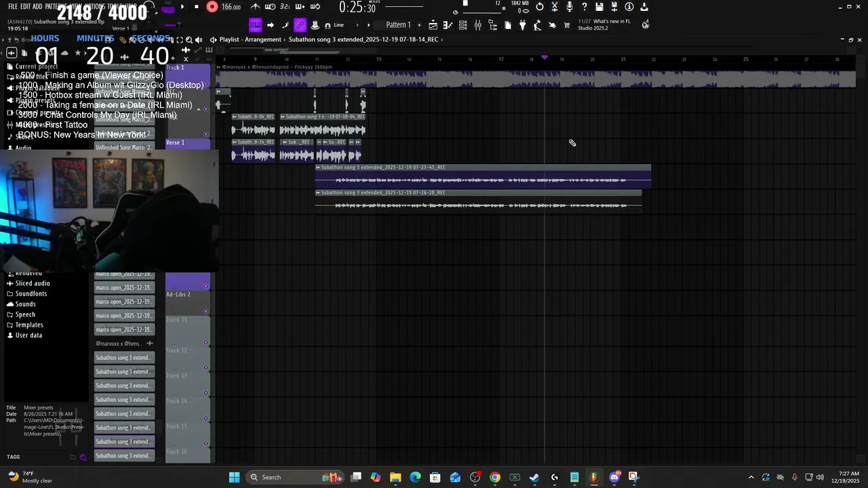Viewport: 868px width, 488px height.
Task: Open the Playlist view icon
Action: tap(433, 25)
